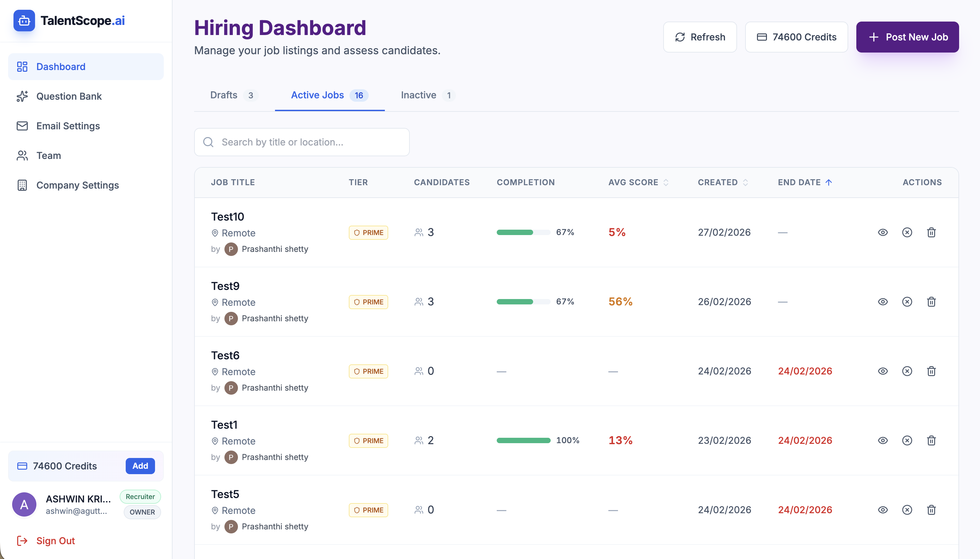This screenshot has width=980, height=559.
Task: Click the TalentScope.ai robot logo icon
Action: point(24,21)
